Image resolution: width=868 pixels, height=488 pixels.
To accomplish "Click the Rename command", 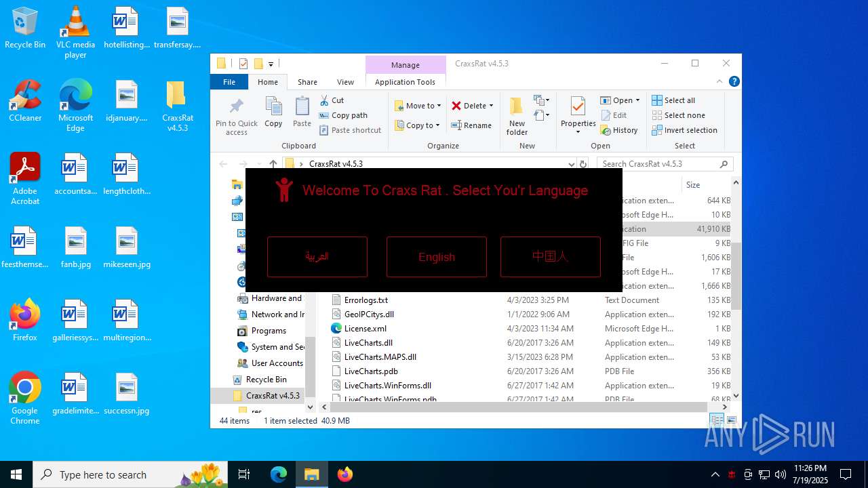I will [472, 125].
